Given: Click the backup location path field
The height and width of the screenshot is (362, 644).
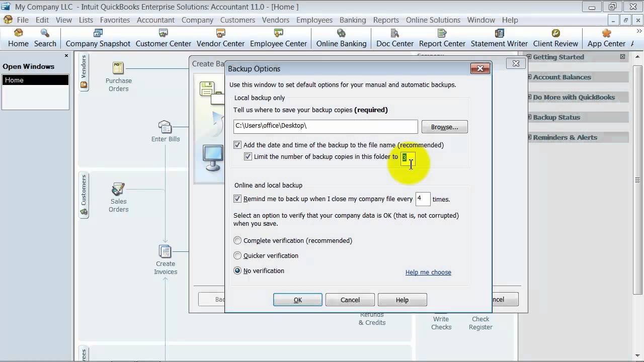Looking at the screenshot, I should [326, 126].
